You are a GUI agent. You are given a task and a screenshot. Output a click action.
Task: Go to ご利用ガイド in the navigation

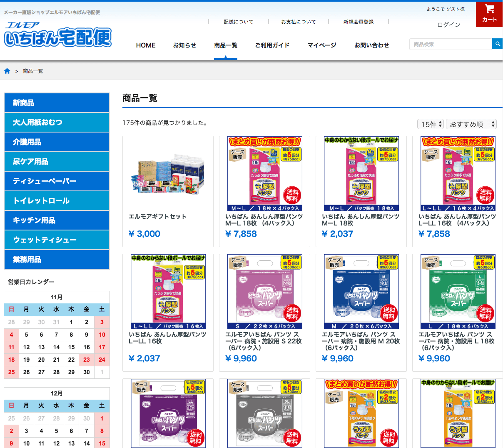tap(272, 45)
